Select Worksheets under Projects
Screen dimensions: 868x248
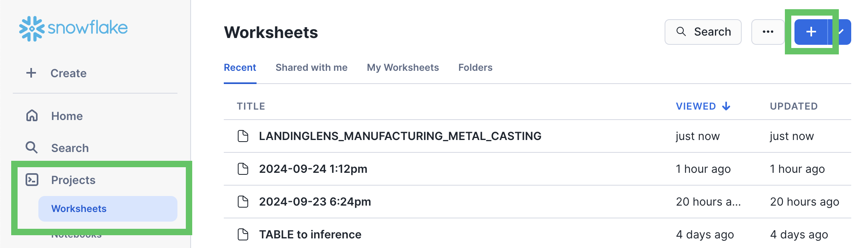(79, 209)
